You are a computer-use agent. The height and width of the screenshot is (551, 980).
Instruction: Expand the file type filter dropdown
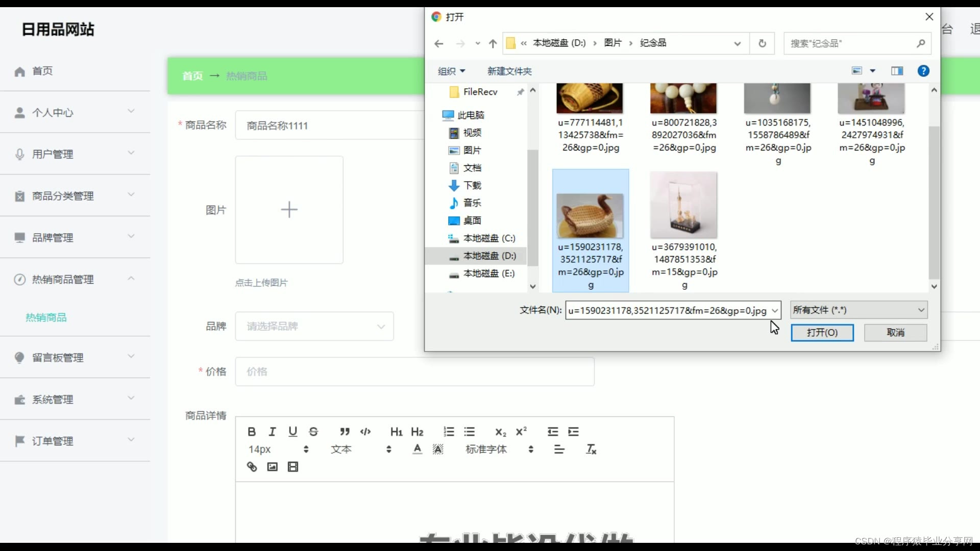(859, 310)
